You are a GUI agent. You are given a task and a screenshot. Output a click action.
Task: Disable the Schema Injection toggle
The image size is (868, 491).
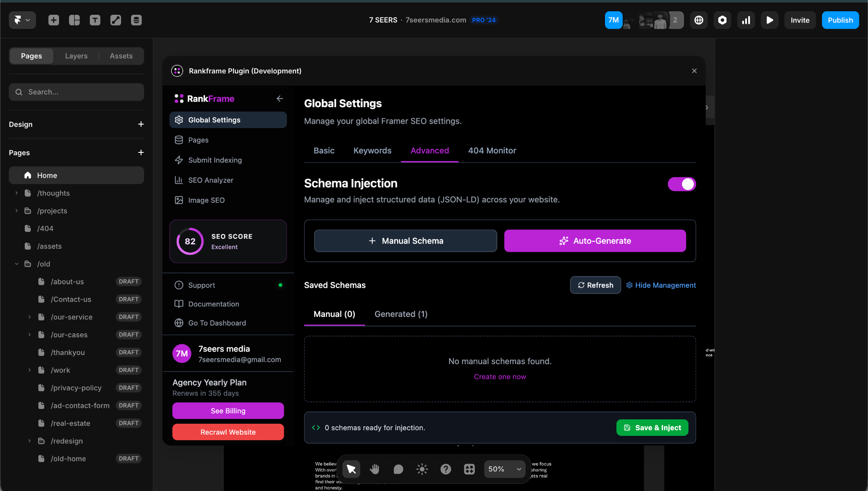(x=681, y=184)
